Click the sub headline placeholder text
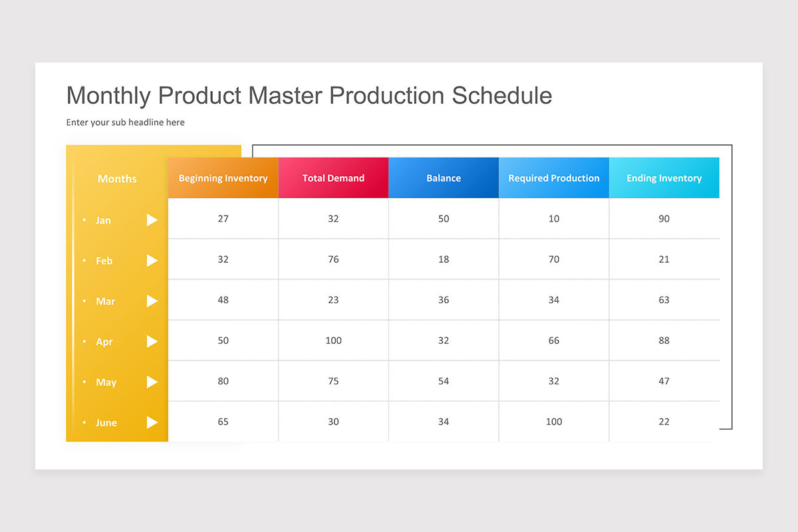The image size is (798, 532). [x=126, y=122]
